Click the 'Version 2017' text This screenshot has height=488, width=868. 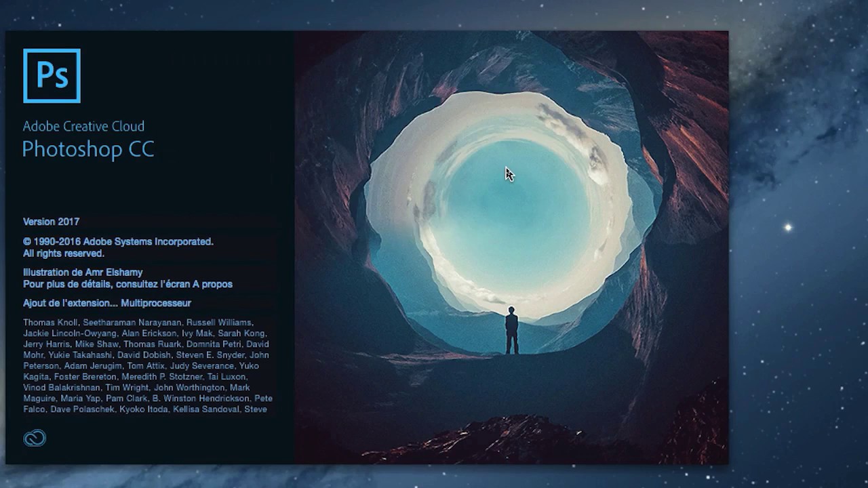point(51,222)
